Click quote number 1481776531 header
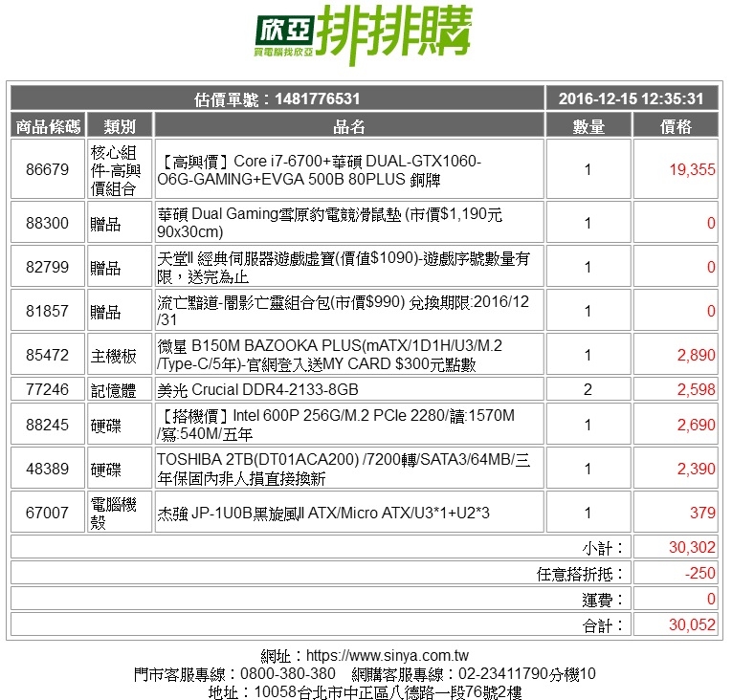 click(277, 98)
